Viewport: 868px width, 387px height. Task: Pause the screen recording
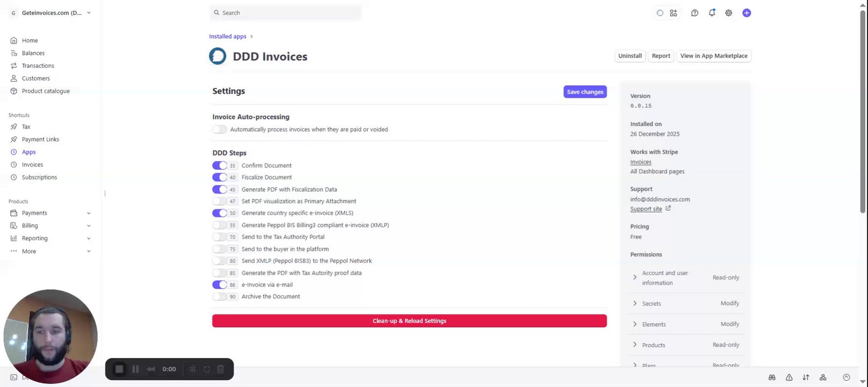(135, 369)
